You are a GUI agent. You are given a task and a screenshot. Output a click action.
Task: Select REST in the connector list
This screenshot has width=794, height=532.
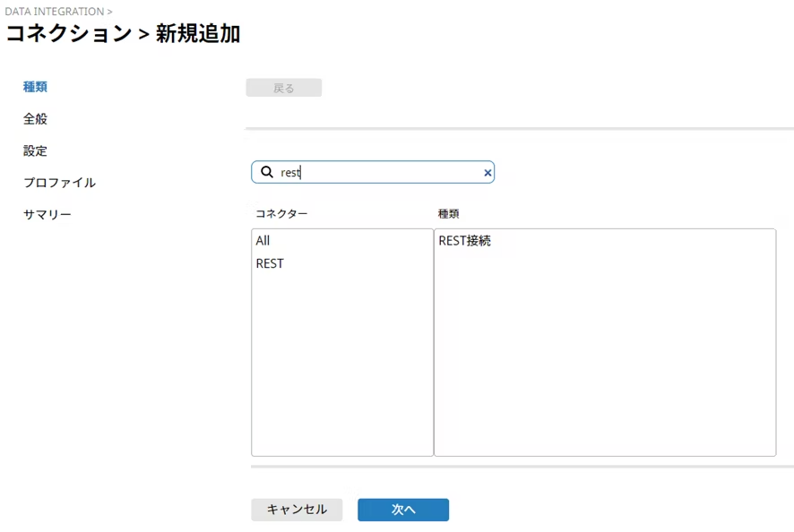pyautogui.click(x=270, y=263)
